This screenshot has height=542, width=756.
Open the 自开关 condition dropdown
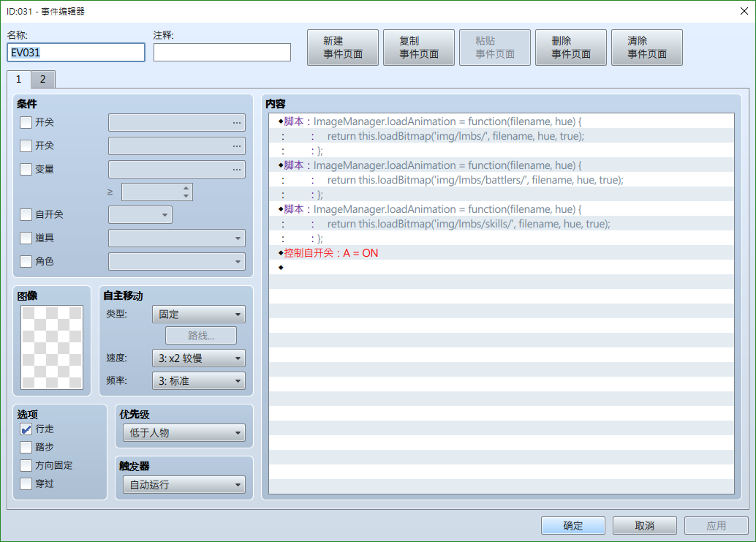click(140, 214)
